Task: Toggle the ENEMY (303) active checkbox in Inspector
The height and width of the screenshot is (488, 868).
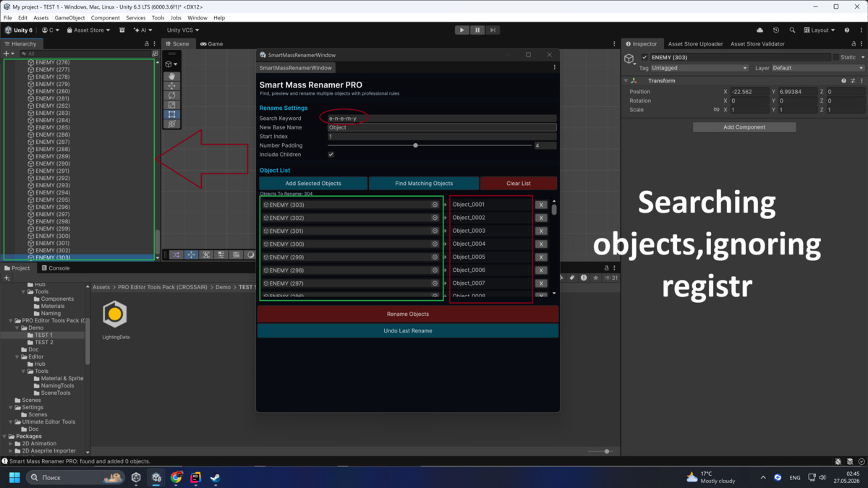Action: point(645,57)
